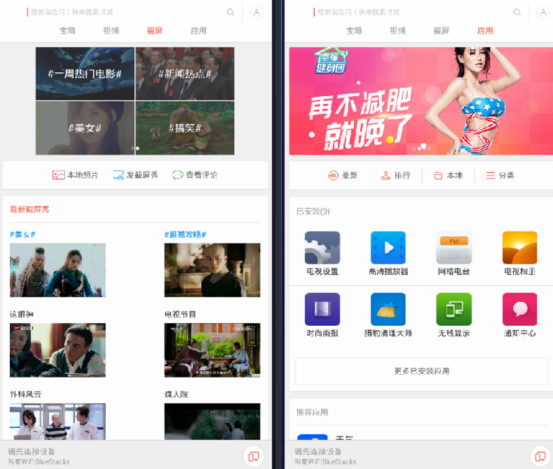Select 最新 newest filter
Image resolution: width=553 pixels, height=469 pixels.
[x=343, y=175]
